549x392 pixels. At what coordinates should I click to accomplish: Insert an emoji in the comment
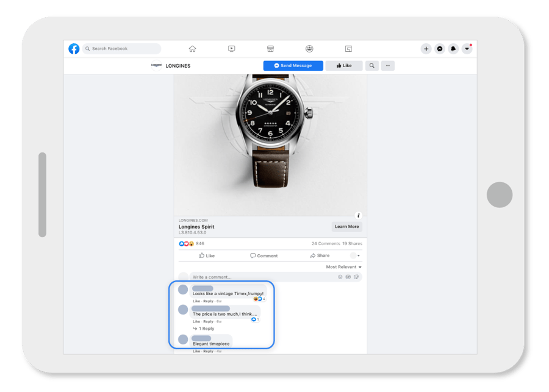(x=340, y=277)
